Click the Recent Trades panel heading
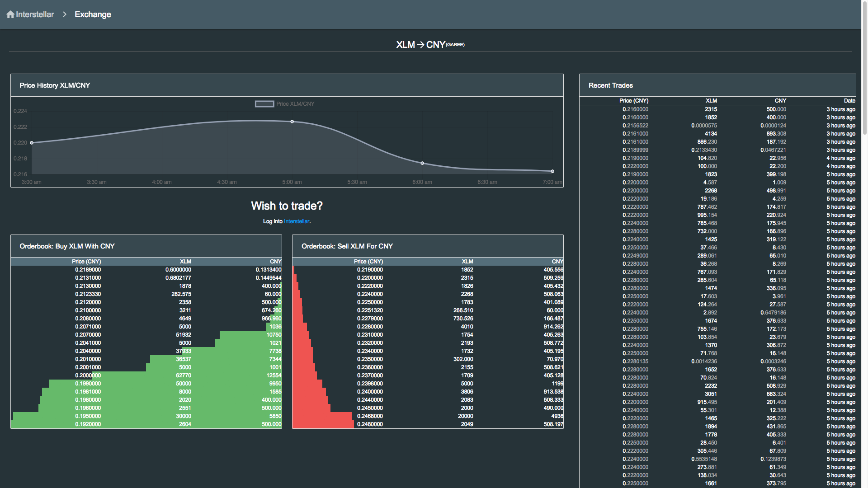This screenshot has height=488, width=868. click(611, 85)
